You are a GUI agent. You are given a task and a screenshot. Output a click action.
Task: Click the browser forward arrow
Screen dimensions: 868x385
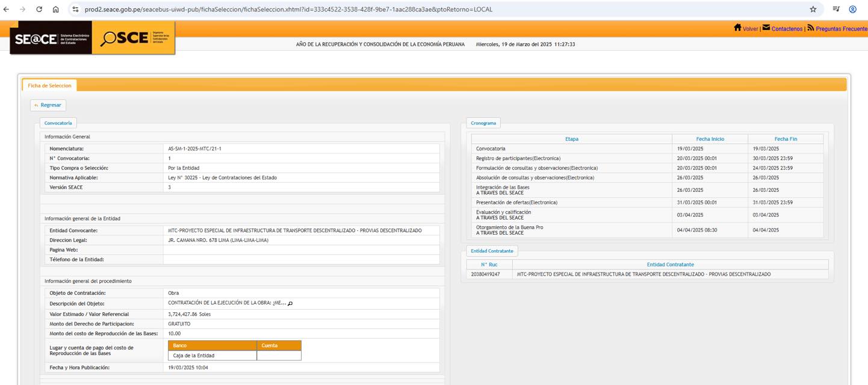tap(23, 10)
